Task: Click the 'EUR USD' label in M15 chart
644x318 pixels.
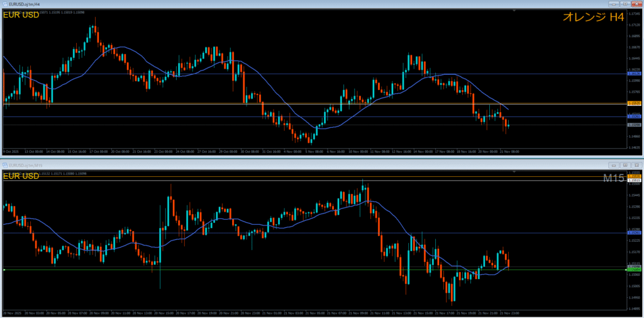Action: point(21,176)
